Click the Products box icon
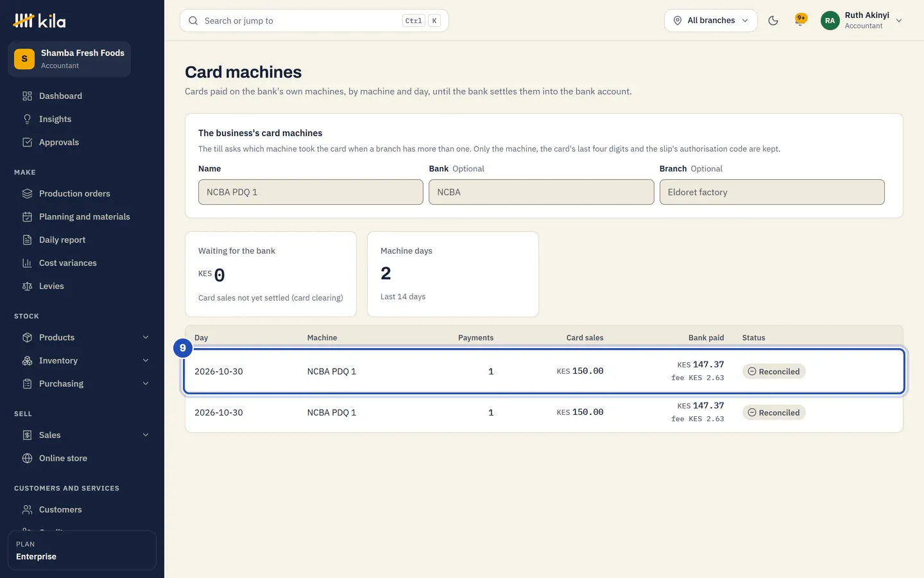The image size is (924, 578). point(27,337)
